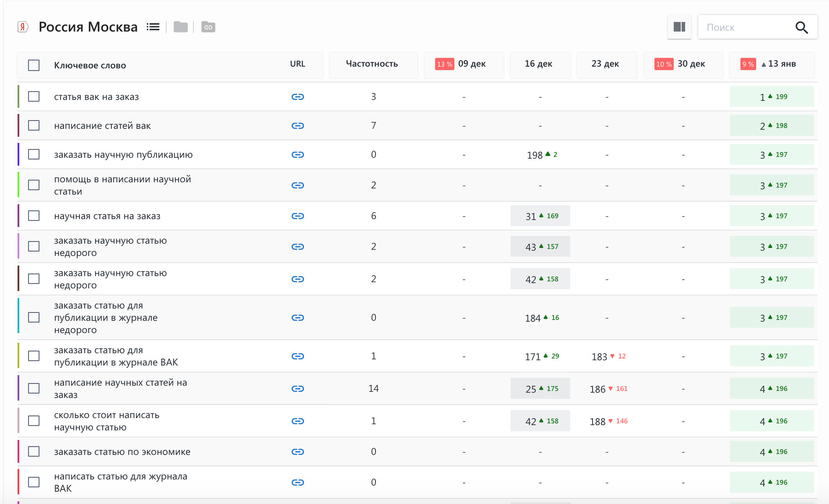The width and height of the screenshot is (829, 504).
Task: Open URL link for заказать статью для публикации в журнале ВАК
Action: tap(298, 356)
